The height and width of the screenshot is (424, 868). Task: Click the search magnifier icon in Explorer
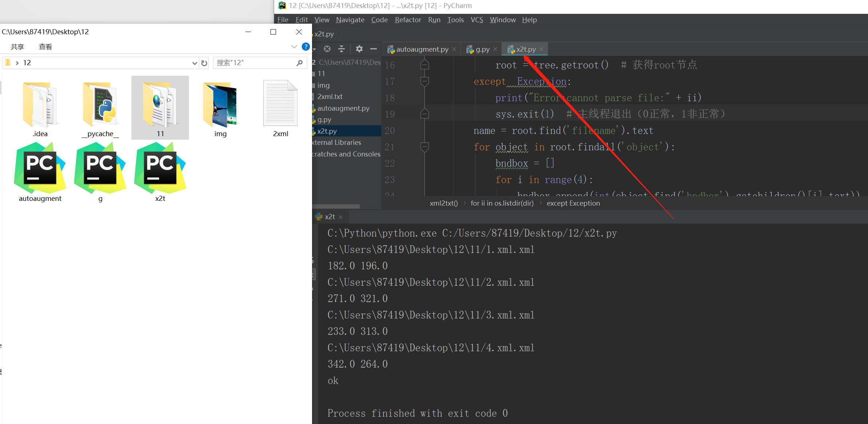[x=299, y=63]
